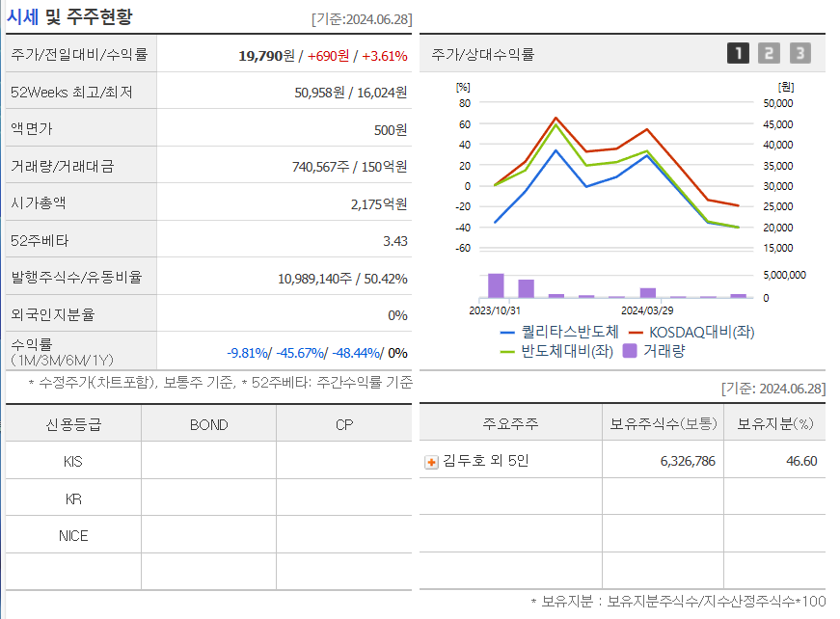This screenshot has height=619, width=840.
Task: Select shares issued 10,989,140주 / 50.42%
Action: 342,279
